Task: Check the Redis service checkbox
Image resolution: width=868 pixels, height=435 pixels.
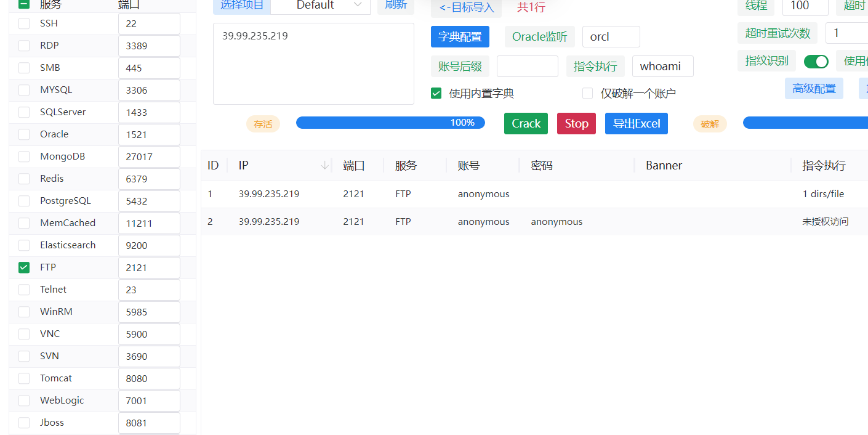Action: (x=24, y=179)
